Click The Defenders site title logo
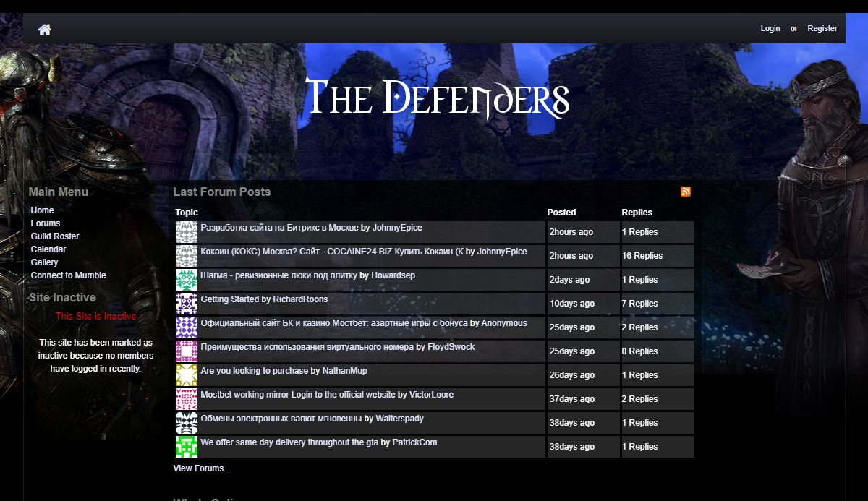This screenshot has width=868, height=501. click(x=437, y=98)
